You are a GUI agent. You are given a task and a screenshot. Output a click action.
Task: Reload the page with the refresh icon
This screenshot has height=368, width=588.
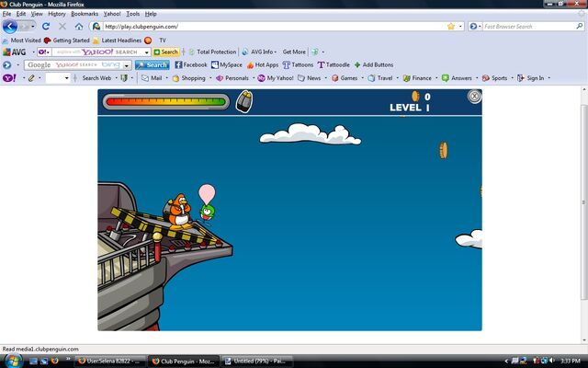tap(46, 27)
